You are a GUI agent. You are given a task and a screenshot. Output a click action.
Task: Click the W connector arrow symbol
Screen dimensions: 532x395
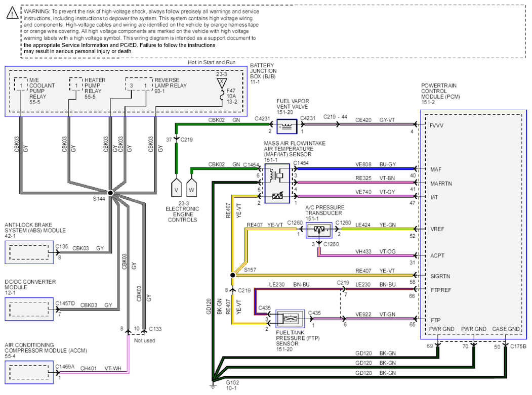pyautogui.click(x=191, y=188)
